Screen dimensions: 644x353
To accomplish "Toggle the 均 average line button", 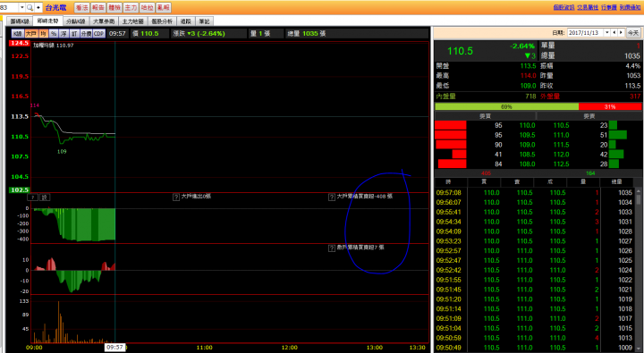I will coord(43,34).
